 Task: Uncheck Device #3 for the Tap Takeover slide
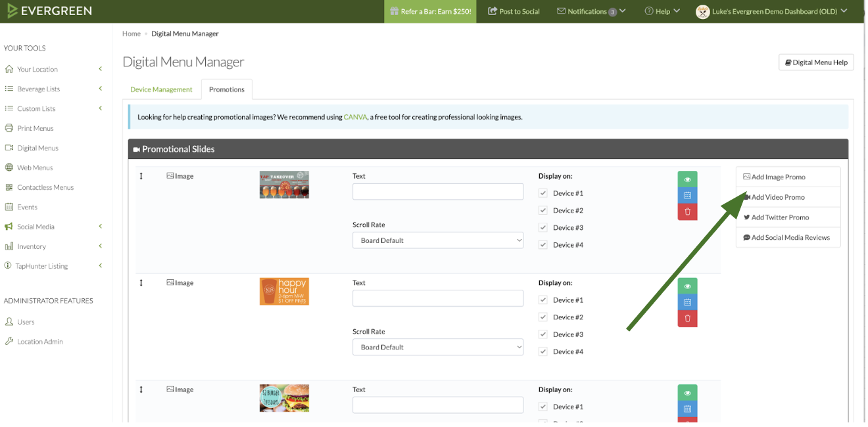click(x=542, y=227)
